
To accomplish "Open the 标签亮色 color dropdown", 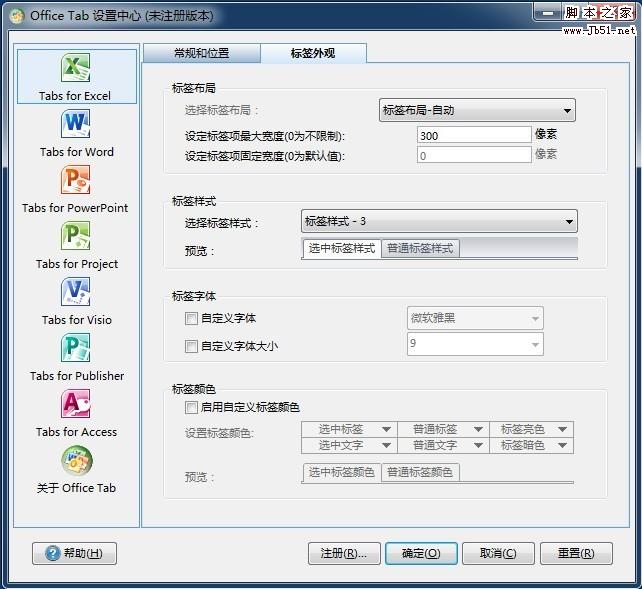I will click(531, 429).
